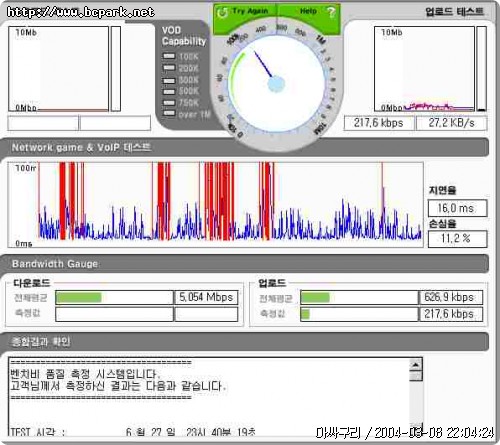Toggle the 500K VOD capability indicator
The height and width of the screenshot is (445, 500).
click(x=169, y=91)
